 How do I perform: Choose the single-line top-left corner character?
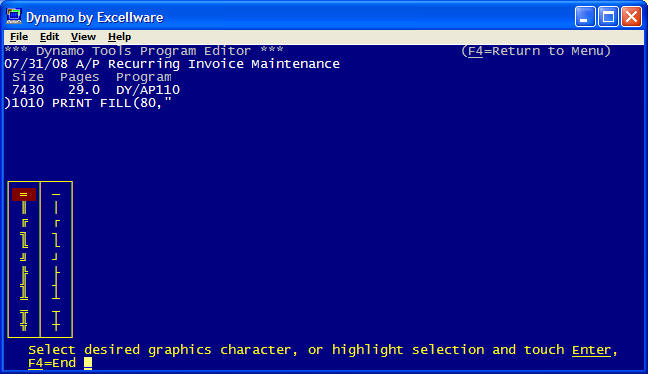click(57, 224)
